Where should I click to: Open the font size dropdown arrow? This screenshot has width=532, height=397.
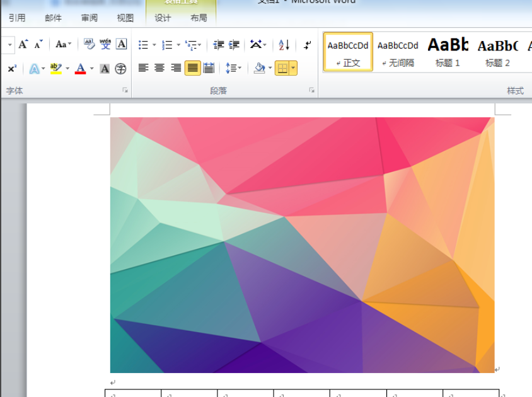(x=10, y=45)
